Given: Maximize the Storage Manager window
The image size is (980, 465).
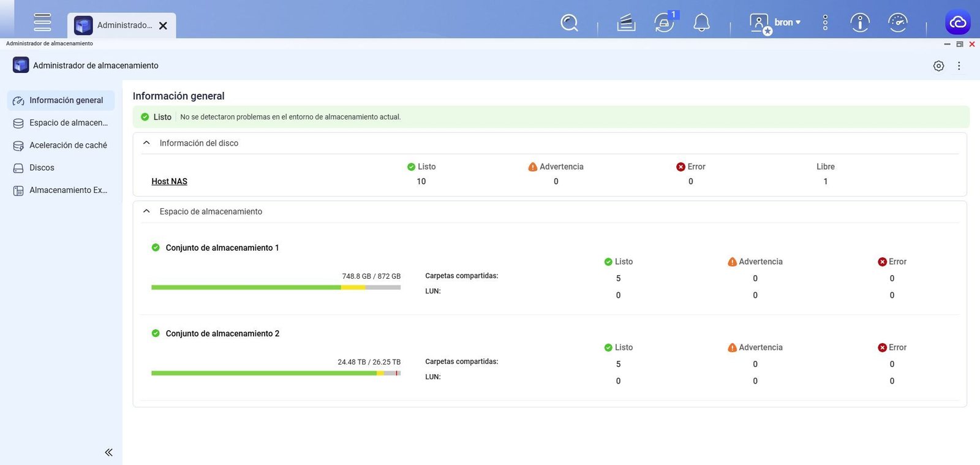Looking at the screenshot, I should (960, 44).
